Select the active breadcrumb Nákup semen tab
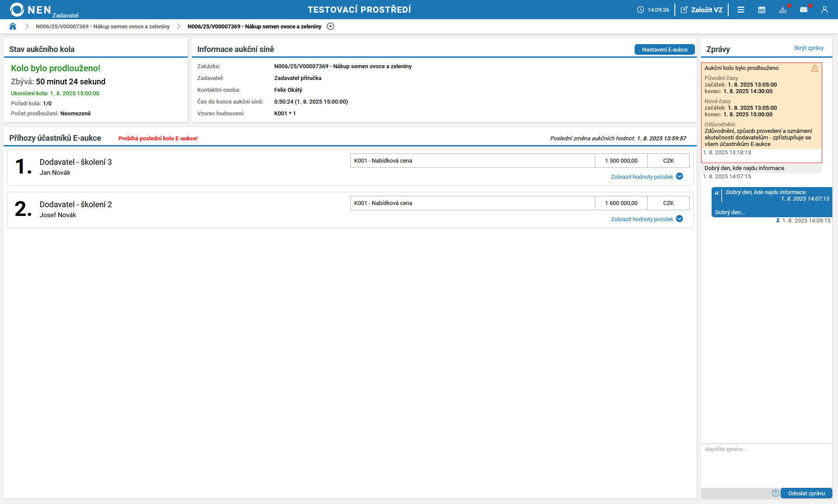This screenshot has width=838, height=504. click(x=254, y=26)
